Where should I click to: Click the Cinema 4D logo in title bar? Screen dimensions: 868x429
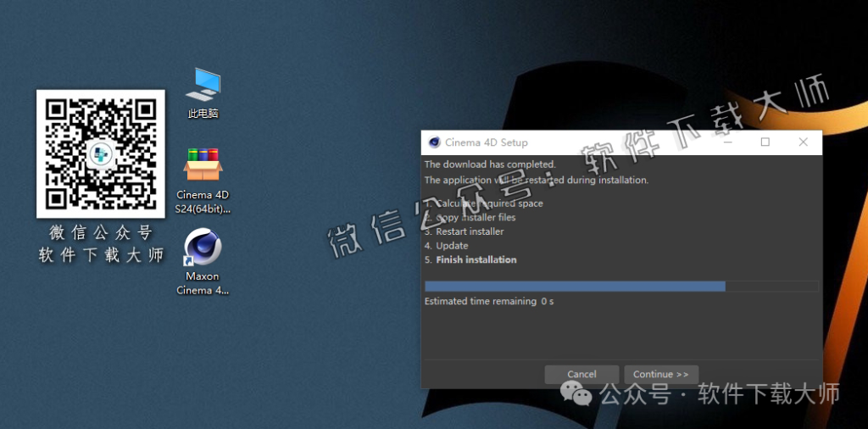(x=434, y=142)
